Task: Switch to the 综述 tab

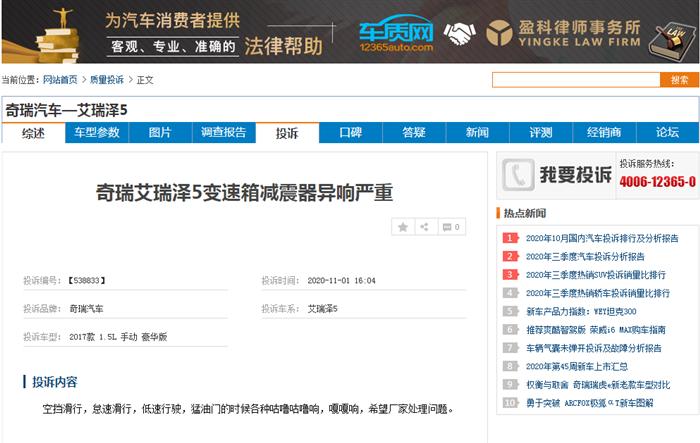Action: [x=33, y=133]
